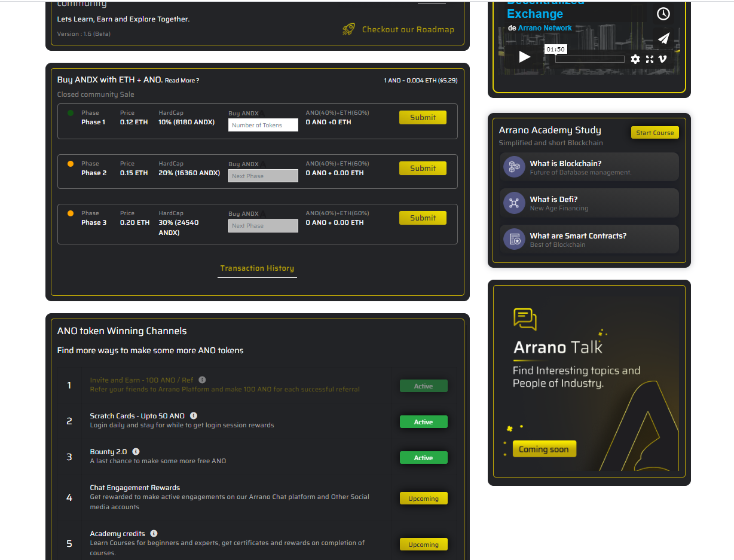Click info icon beside Bounty 2.0
The width and height of the screenshot is (734, 560).
click(136, 452)
